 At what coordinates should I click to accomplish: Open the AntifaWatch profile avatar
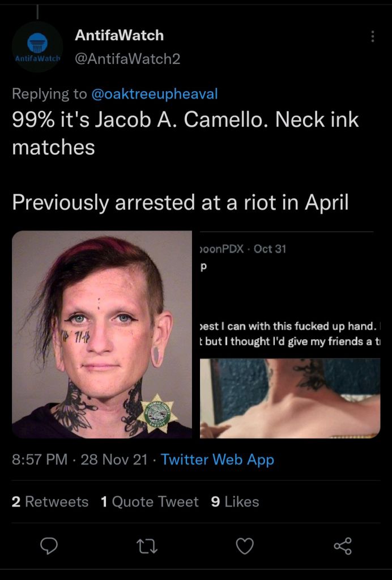[37, 46]
